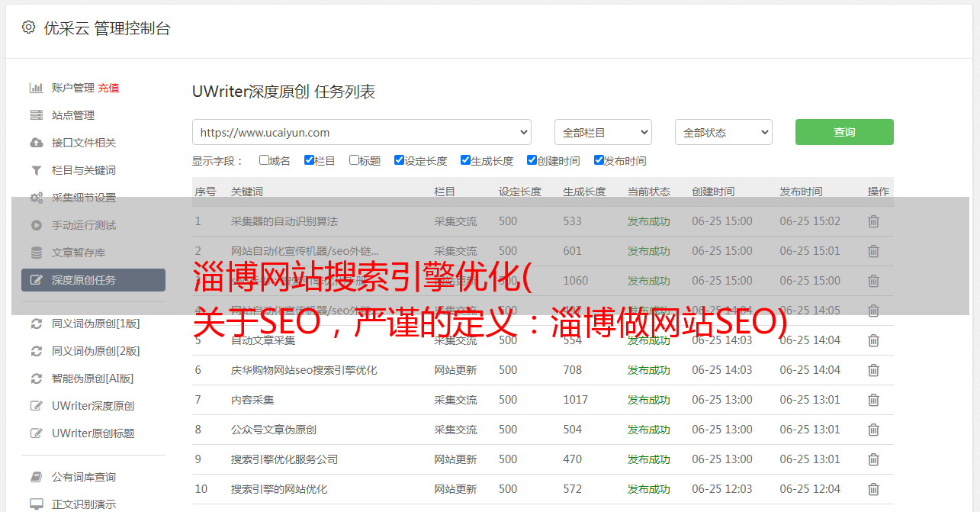
Task: Click the red 充值 recharge link
Action: (x=108, y=88)
